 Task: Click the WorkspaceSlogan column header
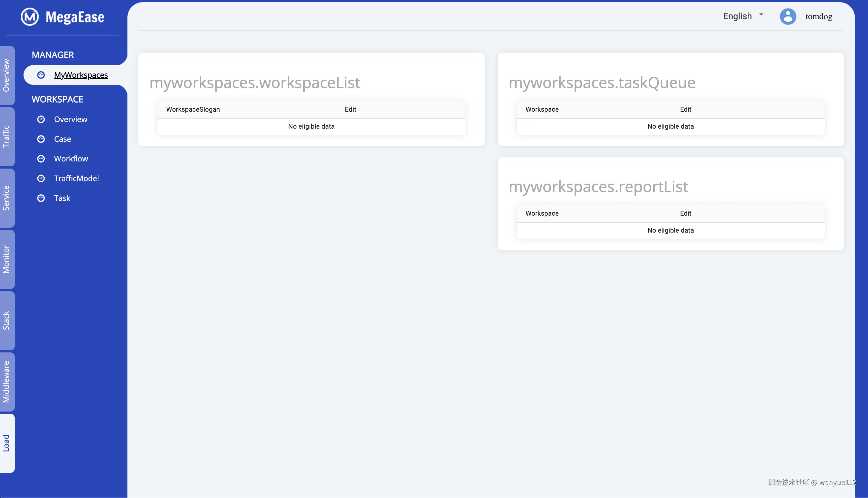193,109
